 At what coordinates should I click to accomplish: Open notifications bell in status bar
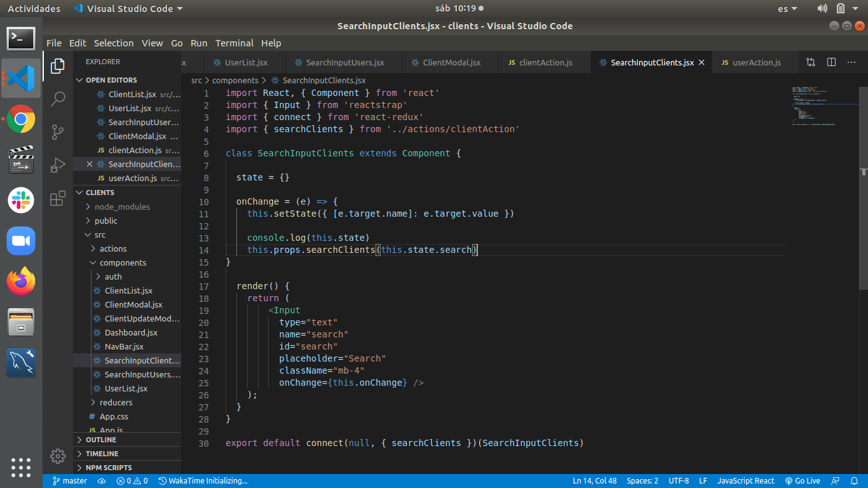pyautogui.click(x=854, y=481)
